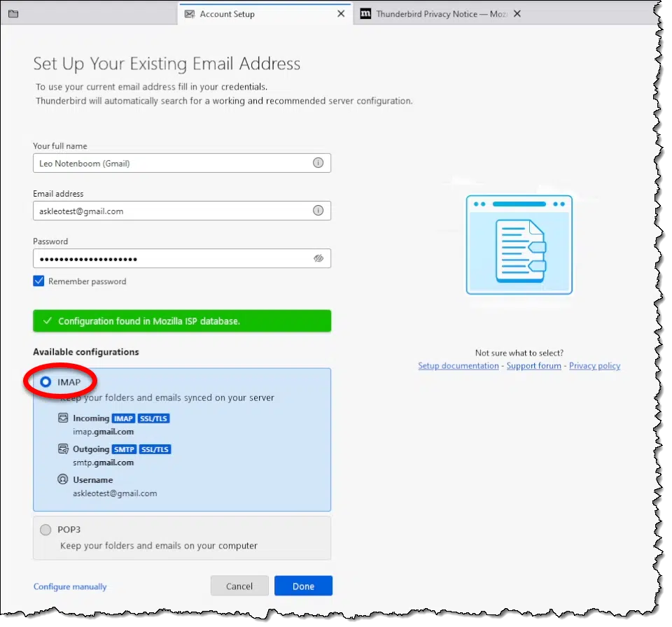Click the Outgoing server icon

click(x=63, y=449)
